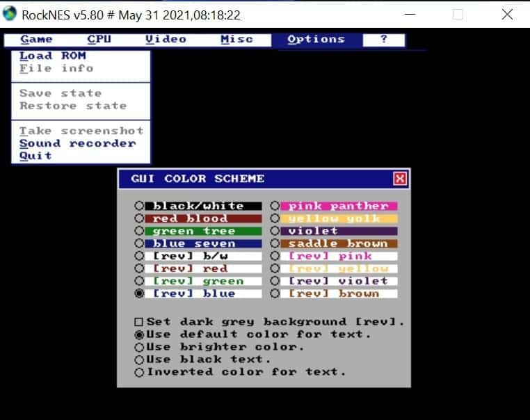
Task: Select Use default color for text
Action: click(x=139, y=334)
